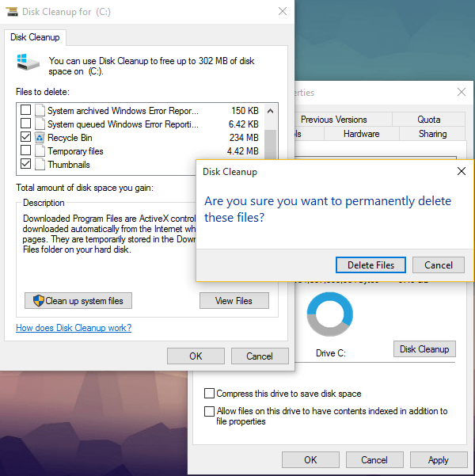Click the 150 KB size value
Viewport: 475px width, 476px height.
click(x=245, y=111)
